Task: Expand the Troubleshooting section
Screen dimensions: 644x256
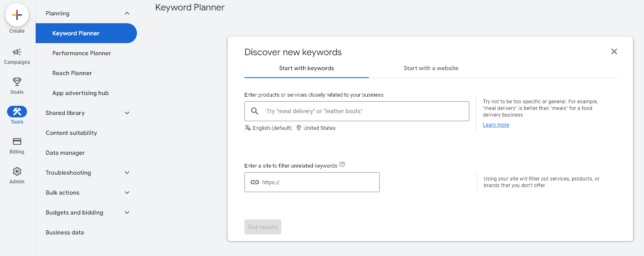Action: pyautogui.click(x=127, y=172)
